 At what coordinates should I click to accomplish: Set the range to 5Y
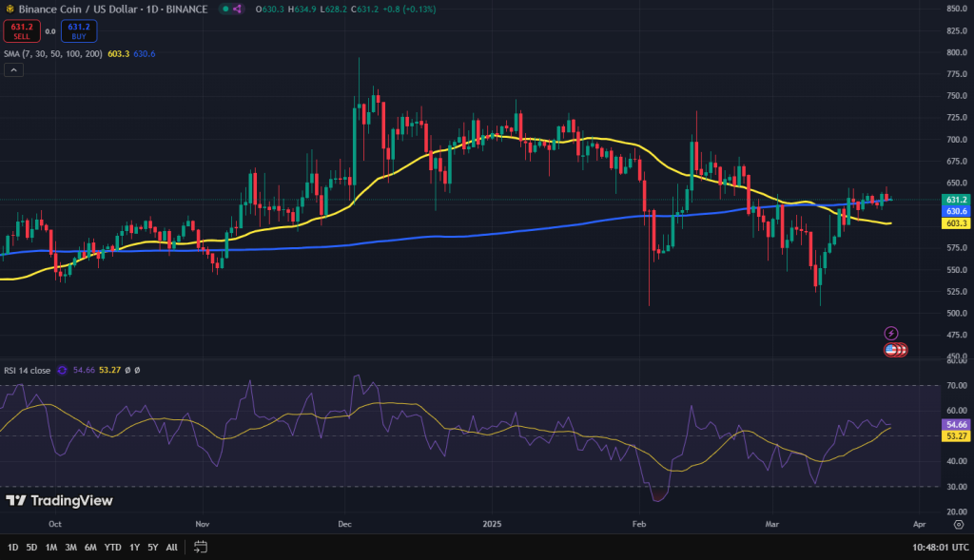tap(153, 548)
